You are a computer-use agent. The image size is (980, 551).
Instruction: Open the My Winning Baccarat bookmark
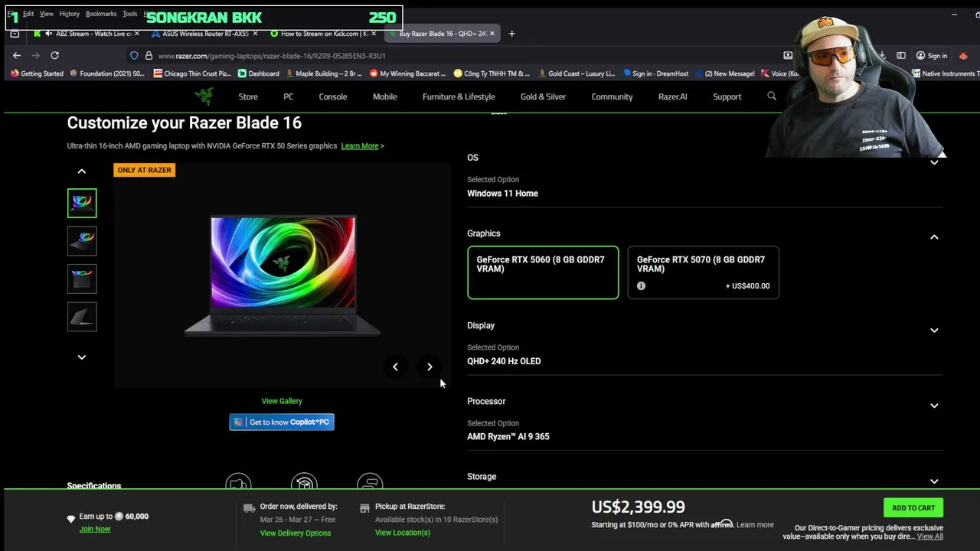tap(407, 73)
